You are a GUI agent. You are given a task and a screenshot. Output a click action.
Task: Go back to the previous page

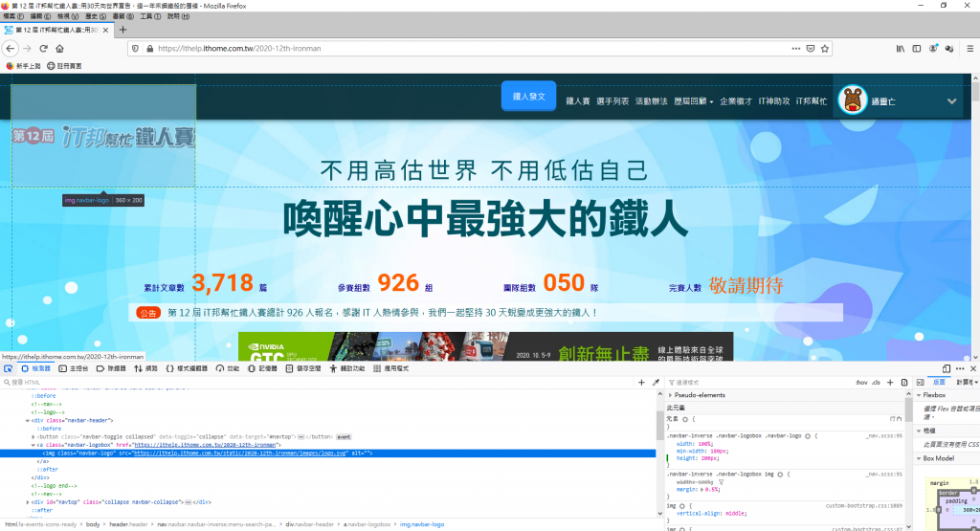point(10,48)
